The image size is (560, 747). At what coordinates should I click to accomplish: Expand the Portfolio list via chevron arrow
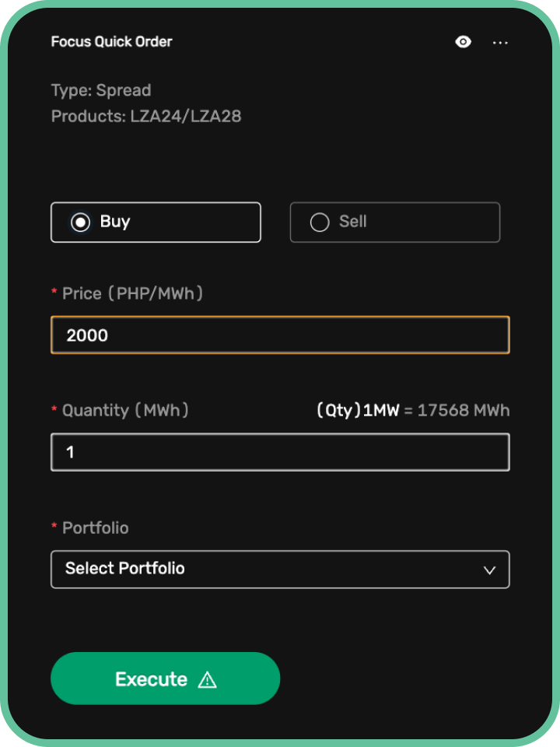click(x=489, y=570)
